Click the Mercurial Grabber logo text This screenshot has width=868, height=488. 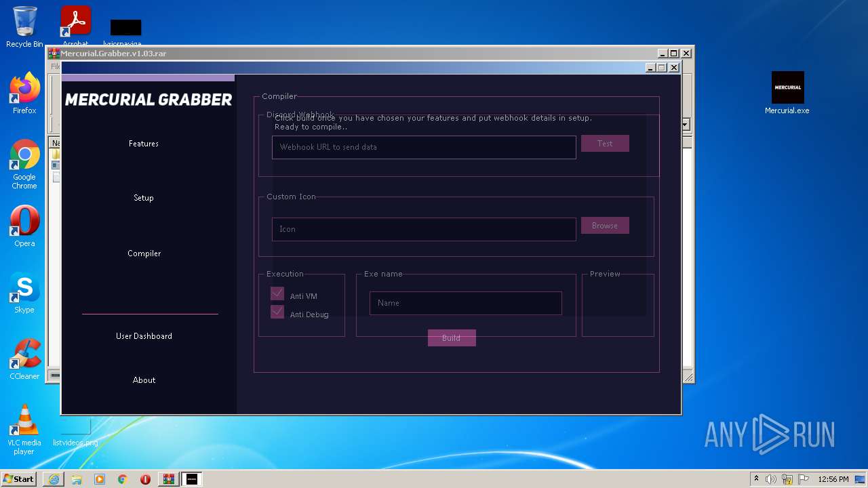pyautogui.click(x=149, y=100)
